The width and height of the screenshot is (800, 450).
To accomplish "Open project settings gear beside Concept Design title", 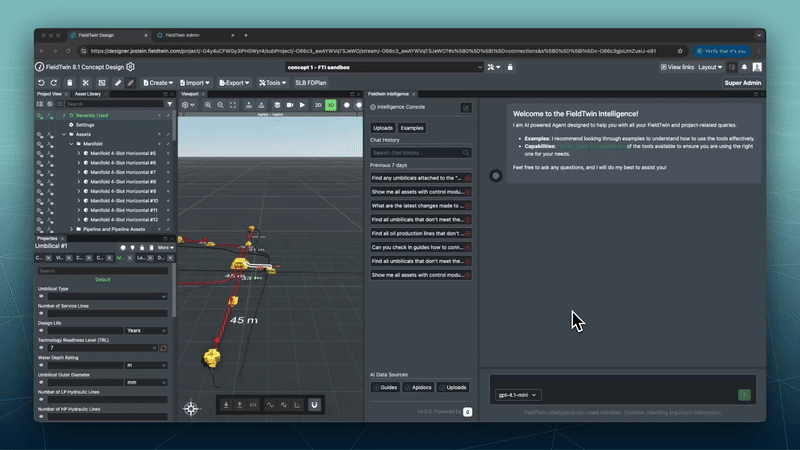I will tap(130, 67).
